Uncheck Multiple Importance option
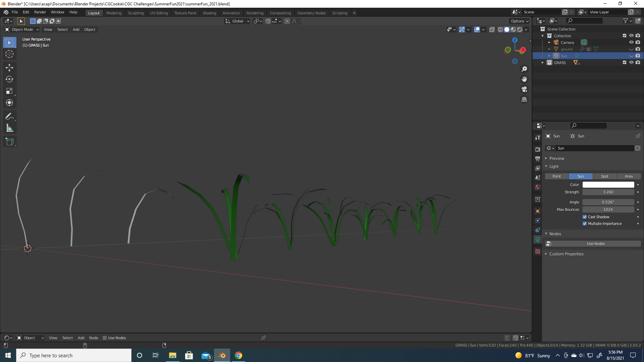Screen dimensions: 644x362 click(x=585, y=224)
